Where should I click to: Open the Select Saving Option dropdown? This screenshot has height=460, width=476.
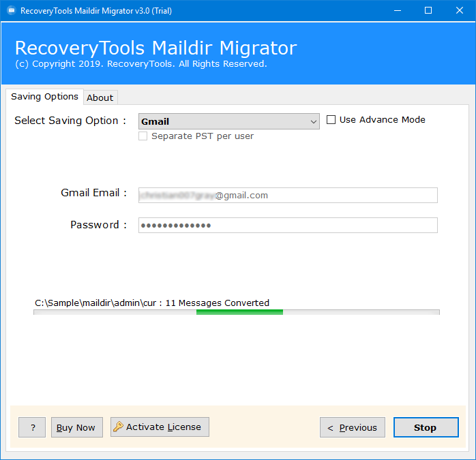(x=229, y=121)
